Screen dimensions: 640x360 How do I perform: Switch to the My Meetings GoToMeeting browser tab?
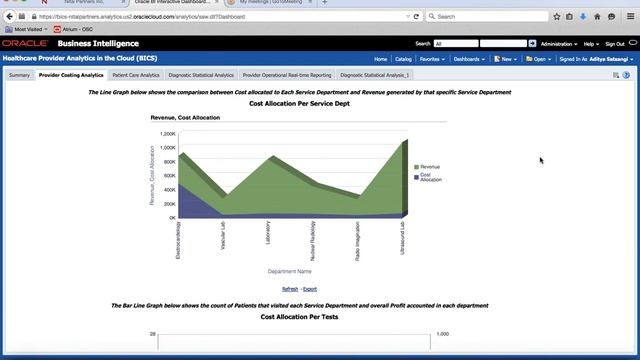click(271, 2)
